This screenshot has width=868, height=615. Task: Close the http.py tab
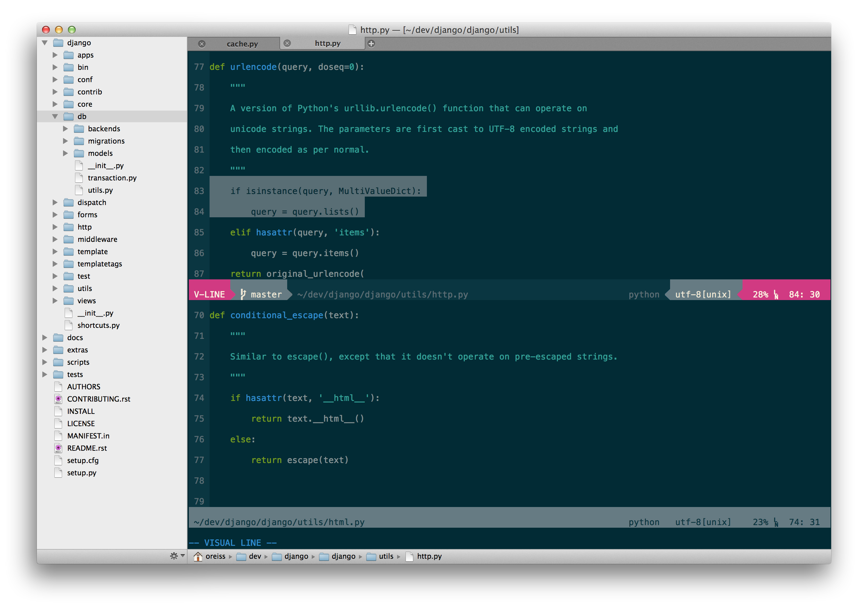[x=288, y=43]
